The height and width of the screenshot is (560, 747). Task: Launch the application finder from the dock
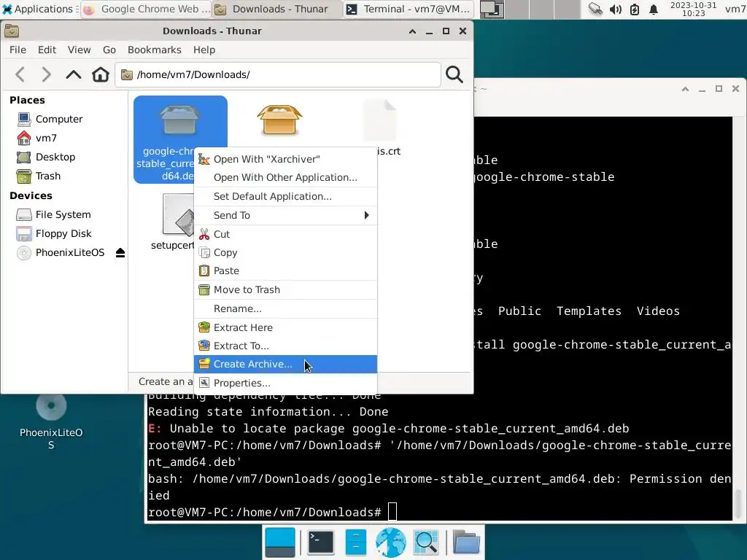pyautogui.click(x=425, y=542)
